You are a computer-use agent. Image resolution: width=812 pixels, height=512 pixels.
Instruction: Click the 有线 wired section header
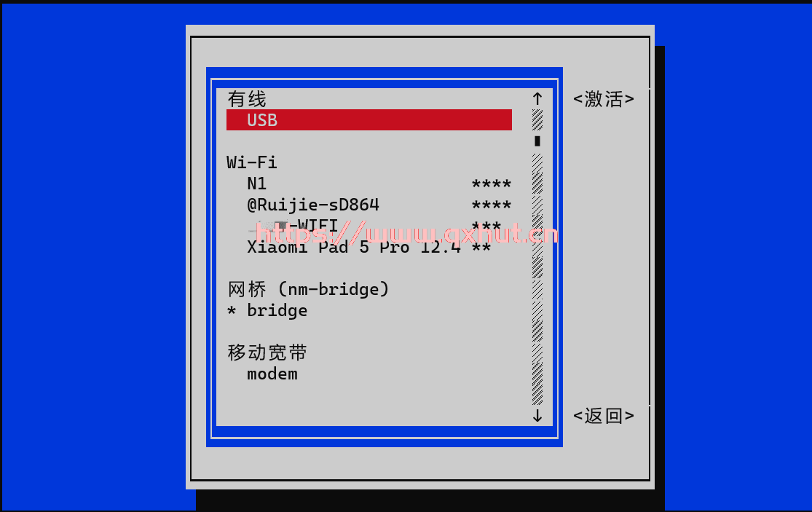246,98
